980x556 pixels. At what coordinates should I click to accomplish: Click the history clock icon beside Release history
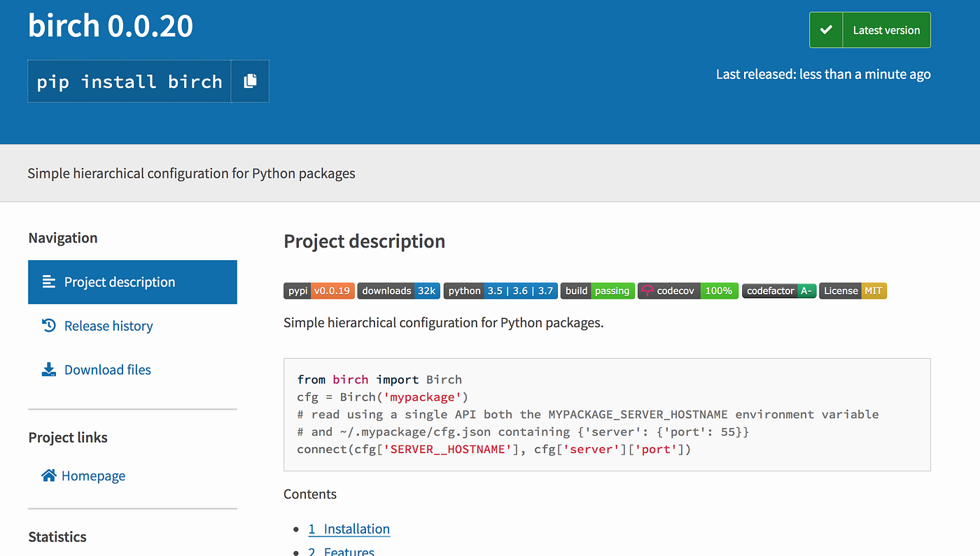[x=48, y=325]
